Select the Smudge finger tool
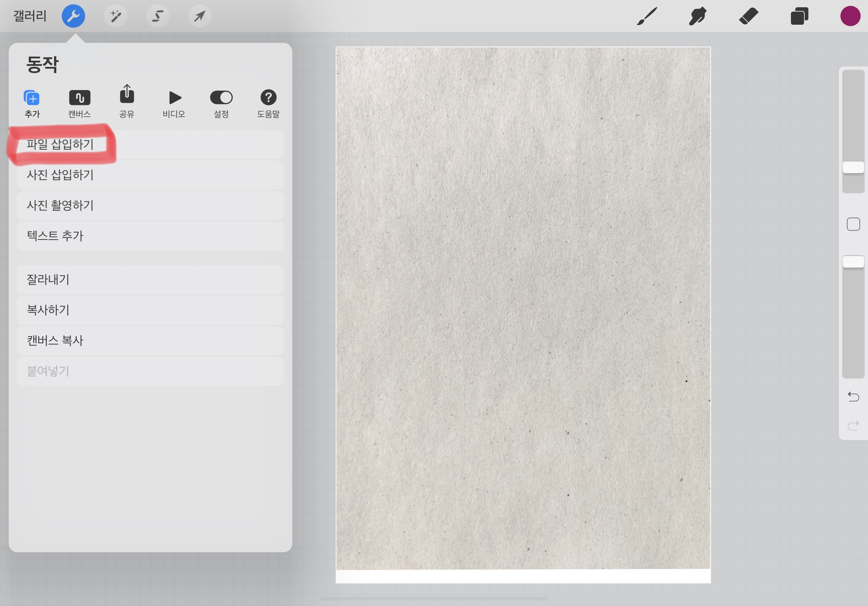Image resolution: width=868 pixels, height=606 pixels. pos(698,16)
